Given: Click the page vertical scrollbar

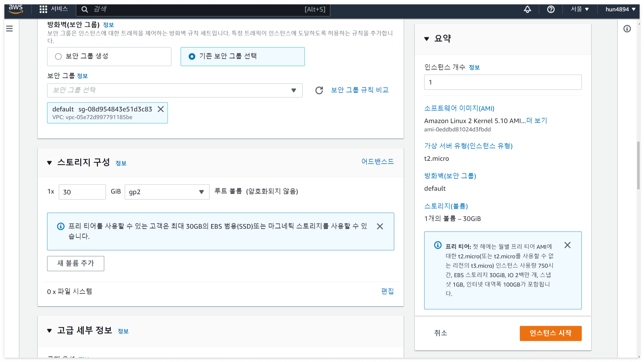Looking at the screenshot, I should tap(638, 165).
